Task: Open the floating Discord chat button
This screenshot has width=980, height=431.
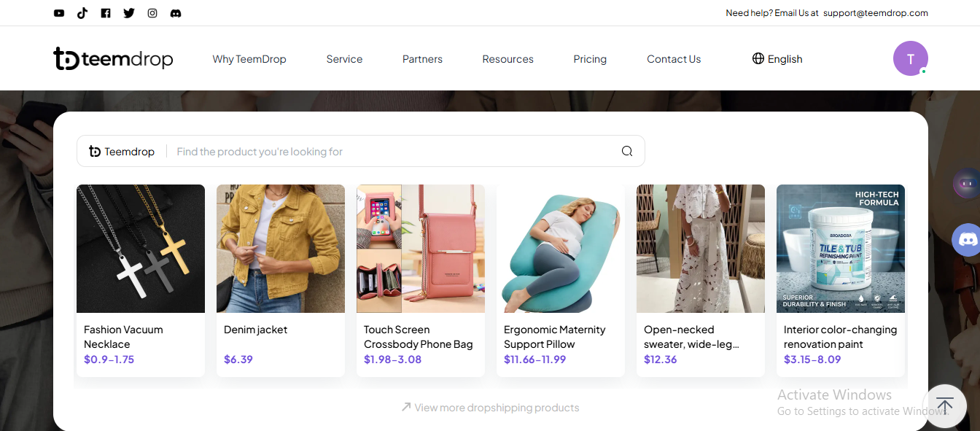Action: 966,239
